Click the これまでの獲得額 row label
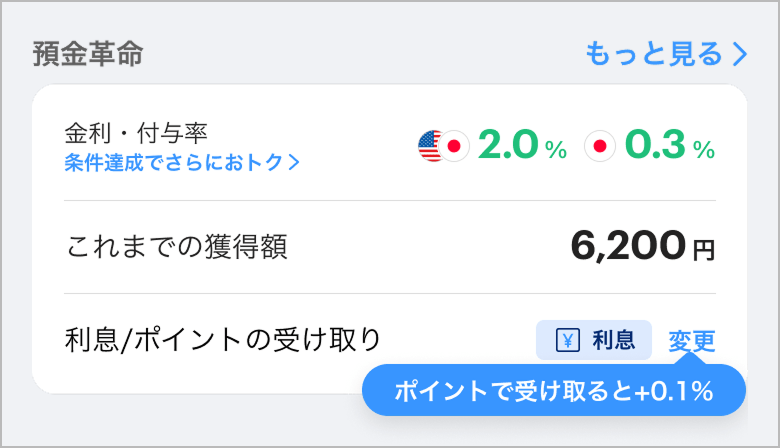Image resolution: width=780 pixels, height=448 pixels. tap(177, 247)
